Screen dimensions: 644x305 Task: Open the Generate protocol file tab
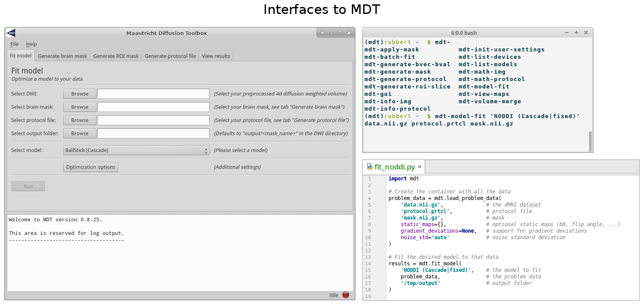tap(170, 56)
